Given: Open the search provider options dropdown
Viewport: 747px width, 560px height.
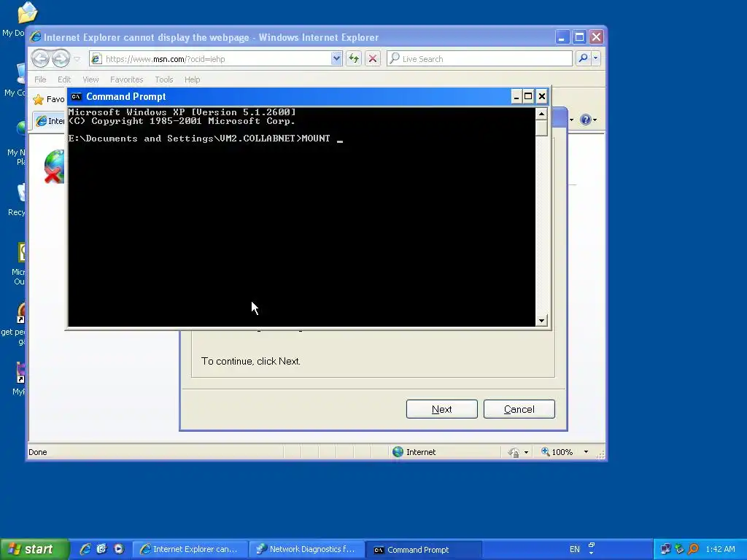Looking at the screenshot, I should tap(595, 58).
